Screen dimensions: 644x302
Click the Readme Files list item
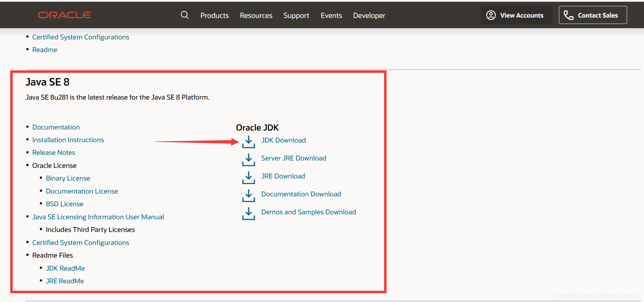pyautogui.click(x=53, y=255)
